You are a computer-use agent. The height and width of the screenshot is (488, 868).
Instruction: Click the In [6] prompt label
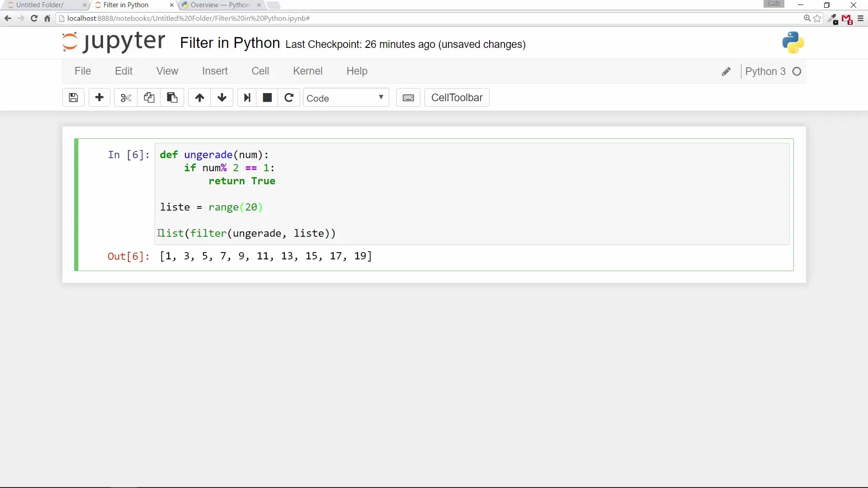click(x=128, y=155)
